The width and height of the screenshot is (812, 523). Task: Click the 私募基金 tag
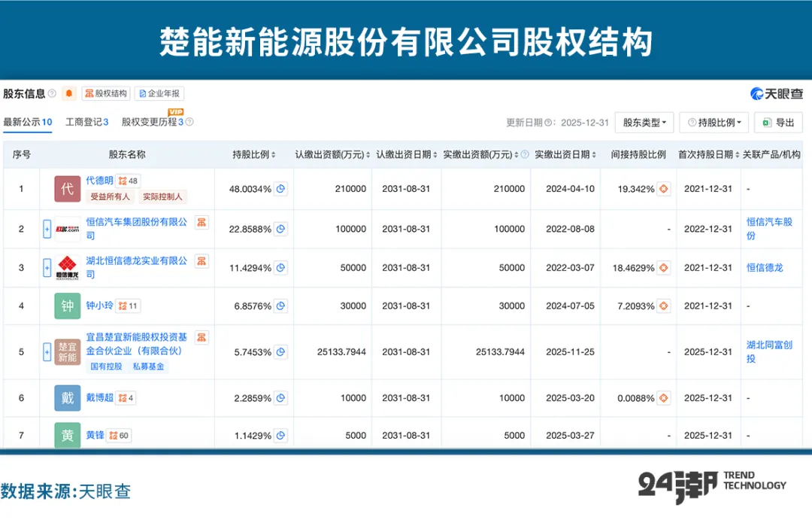click(x=149, y=366)
